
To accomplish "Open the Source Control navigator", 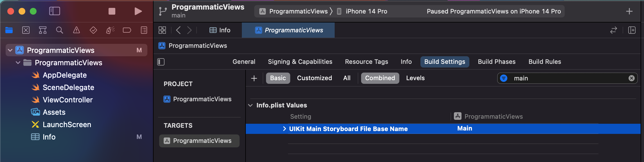I will point(26,30).
